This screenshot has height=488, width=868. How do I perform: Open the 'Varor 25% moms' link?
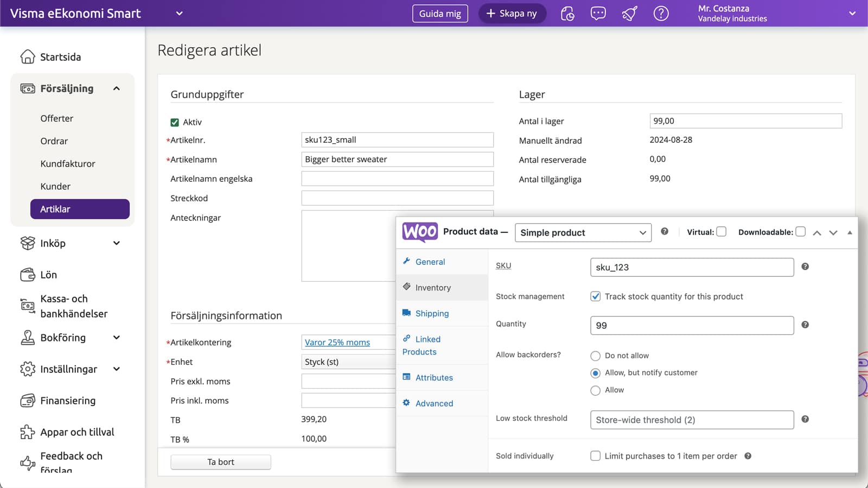pos(337,343)
